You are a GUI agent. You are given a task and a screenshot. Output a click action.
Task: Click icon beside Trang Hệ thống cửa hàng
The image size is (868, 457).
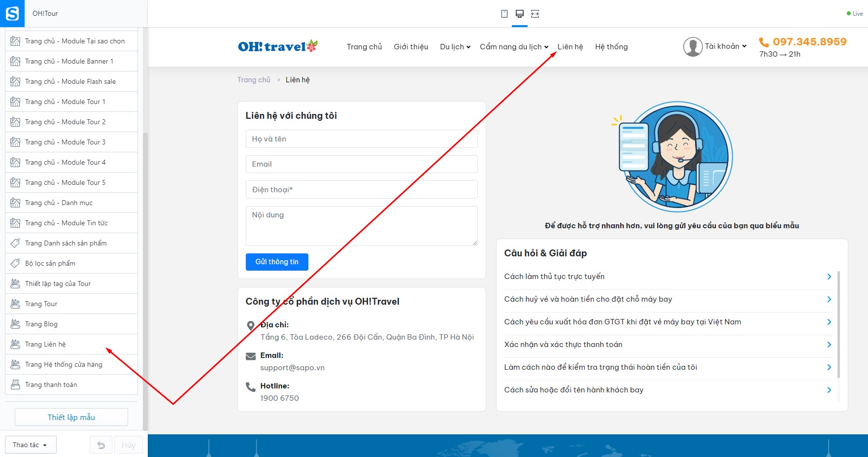pos(15,364)
